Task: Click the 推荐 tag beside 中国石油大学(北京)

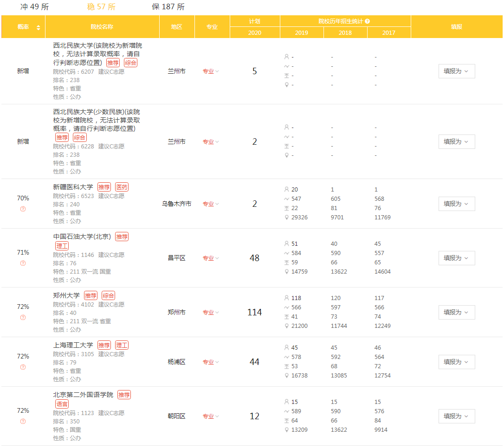Action: pyautogui.click(x=122, y=237)
